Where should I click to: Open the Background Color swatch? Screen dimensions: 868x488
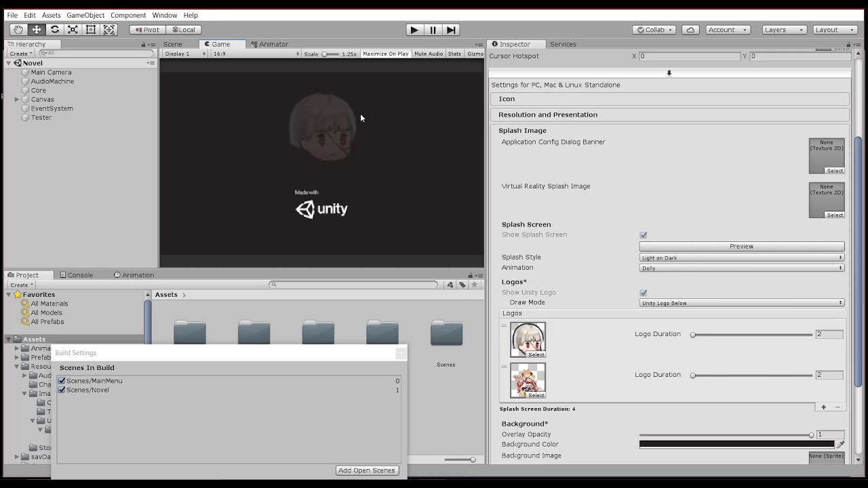[737, 445]
